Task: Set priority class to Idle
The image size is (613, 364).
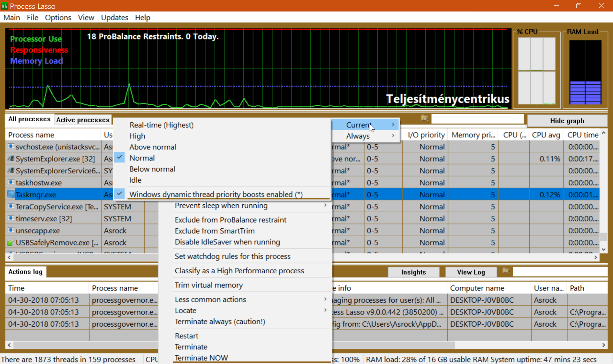Action: [135, 180]
